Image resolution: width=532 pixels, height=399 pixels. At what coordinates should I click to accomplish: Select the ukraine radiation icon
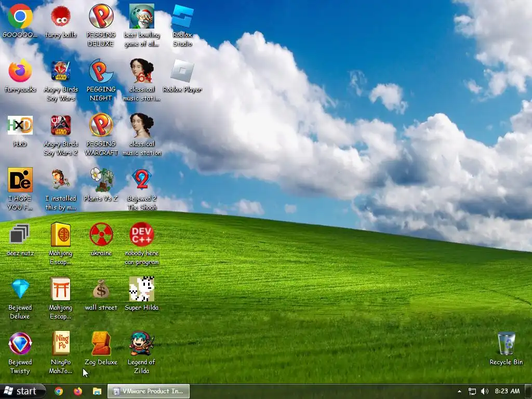click(101, 234)
